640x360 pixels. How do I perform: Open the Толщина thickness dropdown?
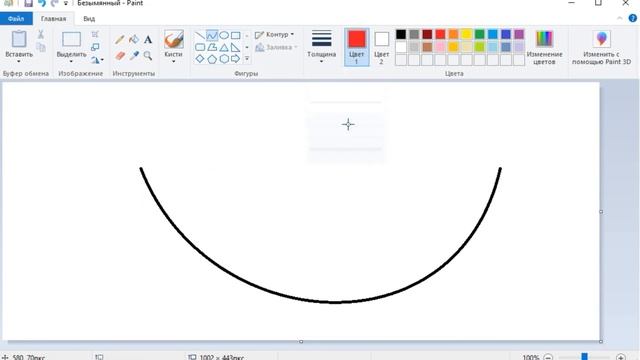321,47
